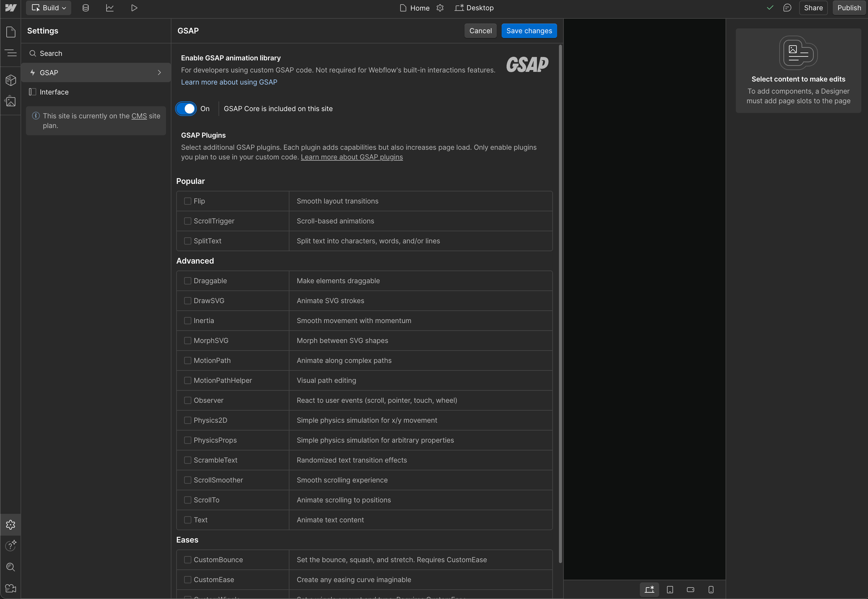This screenshot has height=599, width=868.
Task: Check the Observer plugin checkbox
Action: (187, 400)
